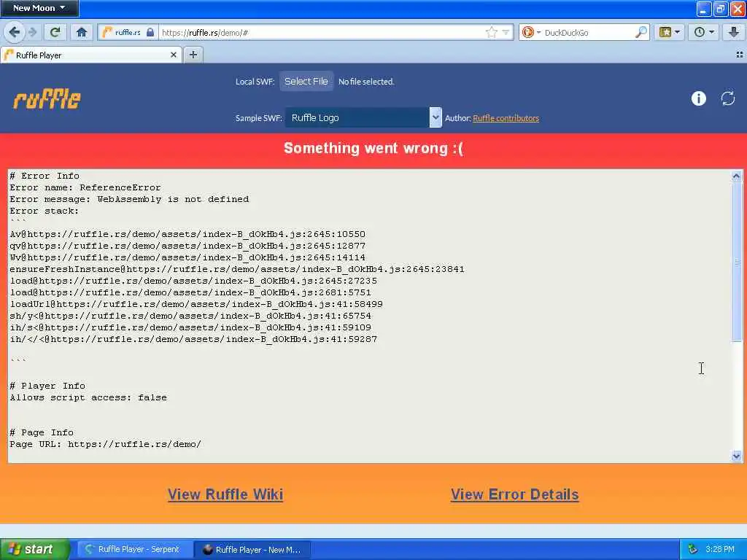Click the View Ruffle Wiki link

225,494
